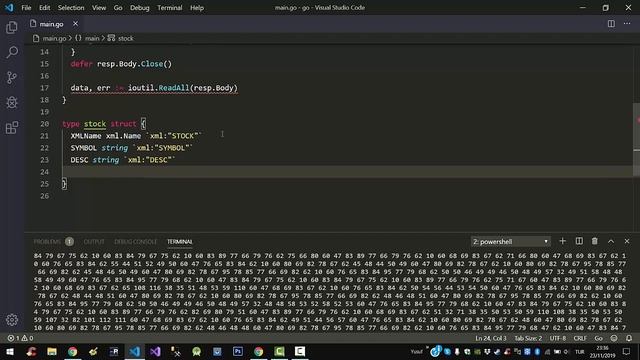This screenshot has height=360, width=640.
Task: Select the main.go editor tab
Action: point(55,24)
